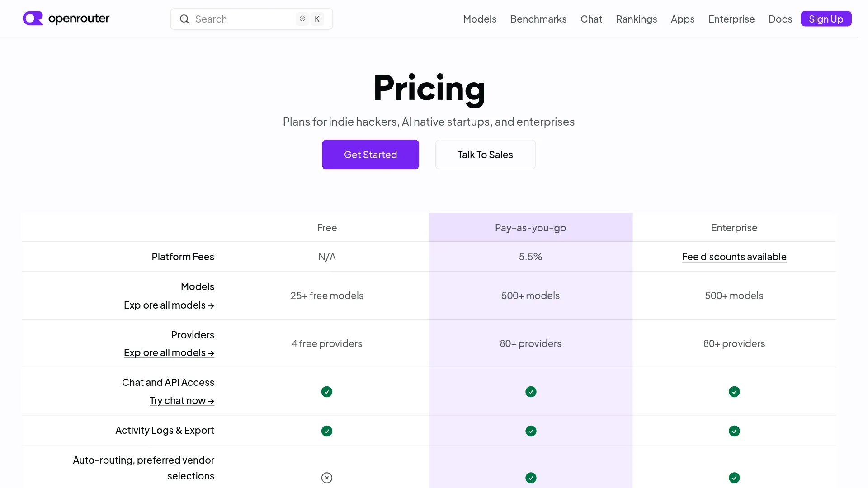Click the search magnifier icon
Image resolution: width=868 pixels, height=488 pixels.
click(x=184, y=19)
